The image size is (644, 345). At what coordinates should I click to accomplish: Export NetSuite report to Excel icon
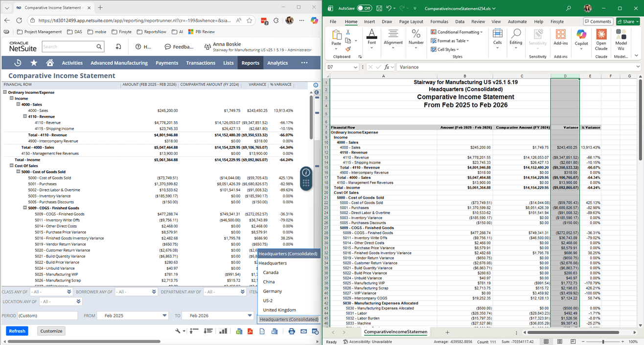(239, 331)
